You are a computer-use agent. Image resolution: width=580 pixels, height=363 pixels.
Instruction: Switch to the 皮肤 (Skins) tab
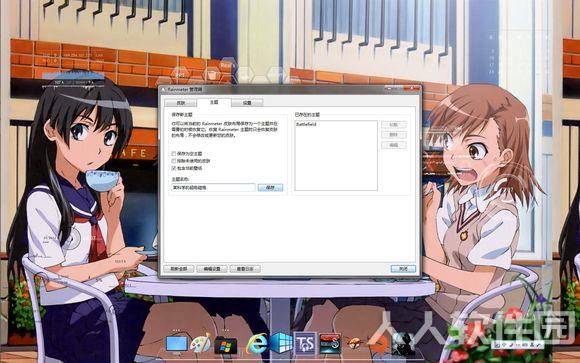[181, 102]
